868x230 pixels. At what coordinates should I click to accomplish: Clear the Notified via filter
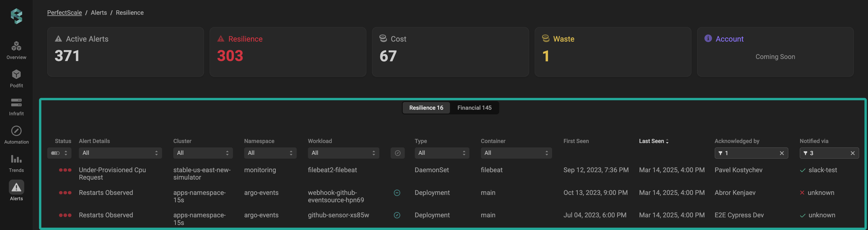click(x=853, y=153)
